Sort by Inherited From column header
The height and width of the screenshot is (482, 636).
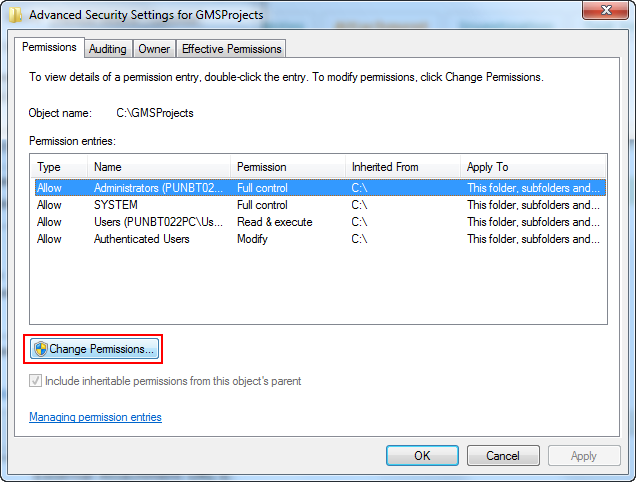pos(402,167)
